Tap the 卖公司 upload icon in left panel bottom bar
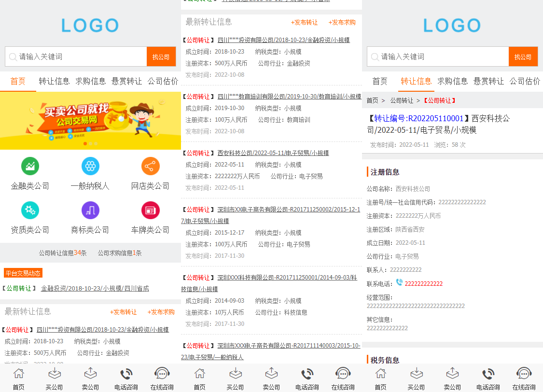This screenshot has width=543, height=392. 90,374
